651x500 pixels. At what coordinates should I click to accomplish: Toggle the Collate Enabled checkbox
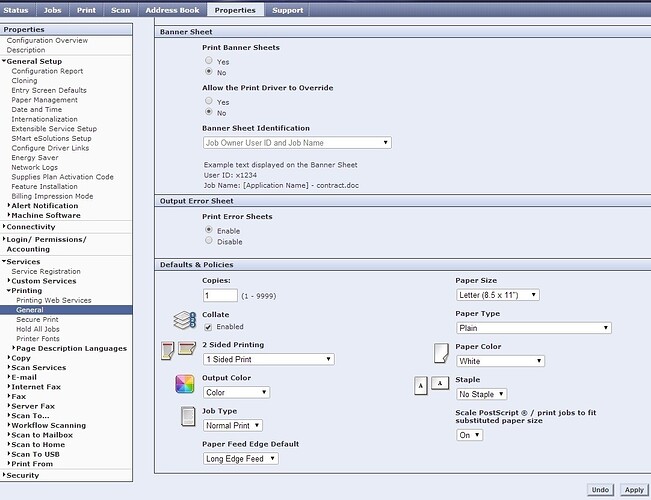tap(208, 327)
